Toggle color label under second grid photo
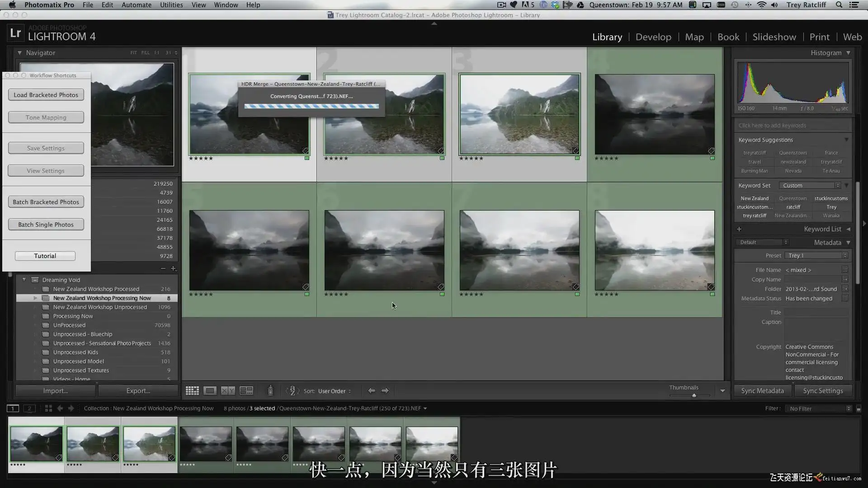This screenshot has width=868, height=488. (x=442, y=158)
